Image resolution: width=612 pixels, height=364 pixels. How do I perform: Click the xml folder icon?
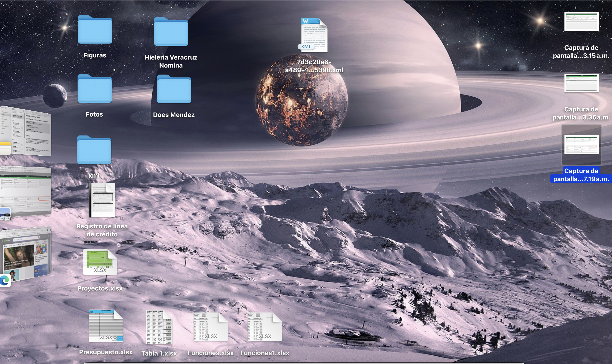click(94, 150)
